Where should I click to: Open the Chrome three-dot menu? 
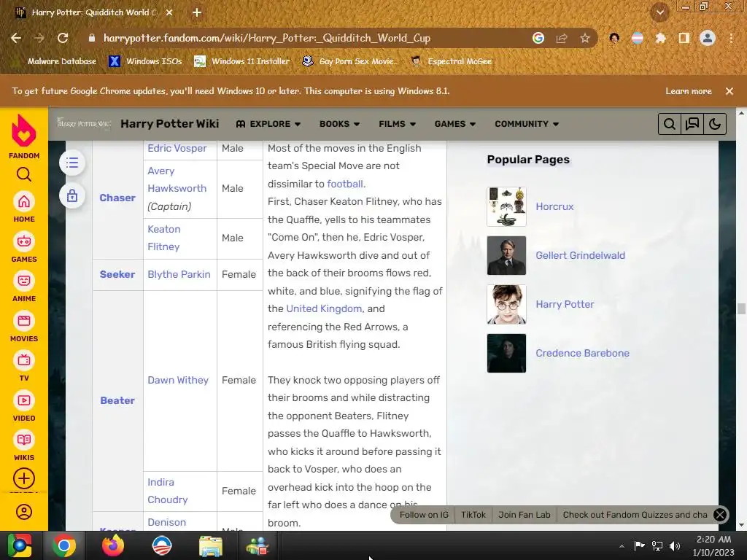[731, 38]
